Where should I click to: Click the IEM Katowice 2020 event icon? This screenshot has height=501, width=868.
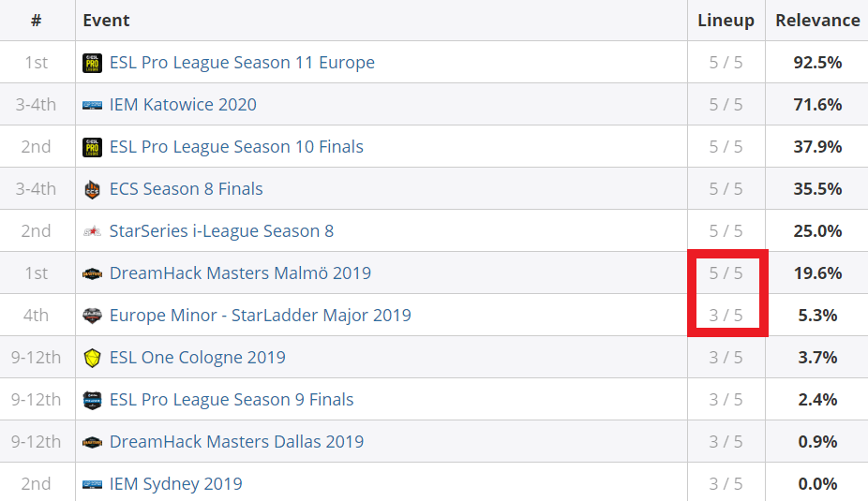tap(92, 105)
